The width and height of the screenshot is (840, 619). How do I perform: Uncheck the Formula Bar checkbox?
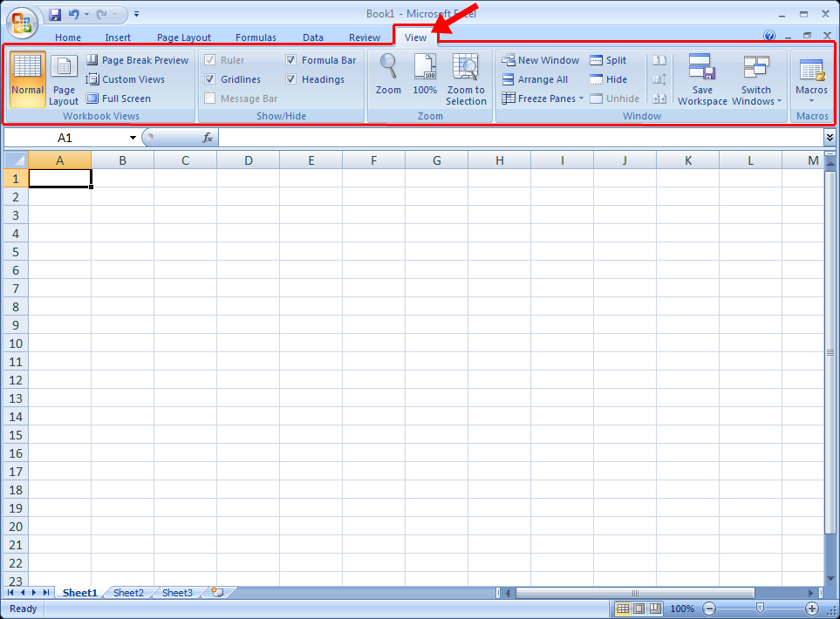coord(290,60)
